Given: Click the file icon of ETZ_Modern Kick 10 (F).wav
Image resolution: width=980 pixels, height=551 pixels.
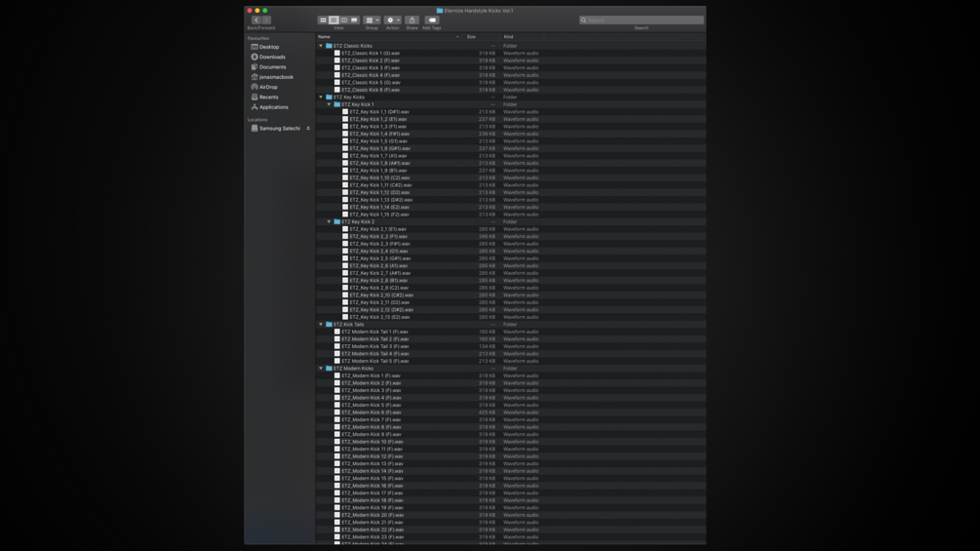Looking at the screenshot, I should [x=337, y=442].
